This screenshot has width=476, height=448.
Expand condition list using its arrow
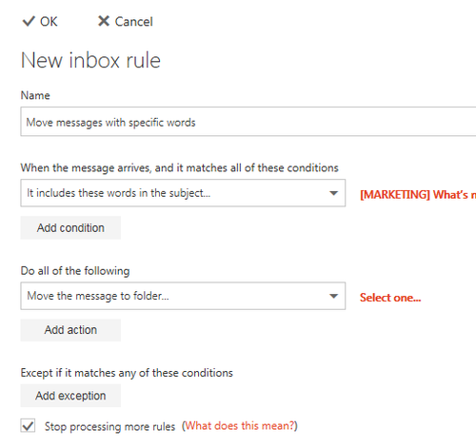coord(333,193)
